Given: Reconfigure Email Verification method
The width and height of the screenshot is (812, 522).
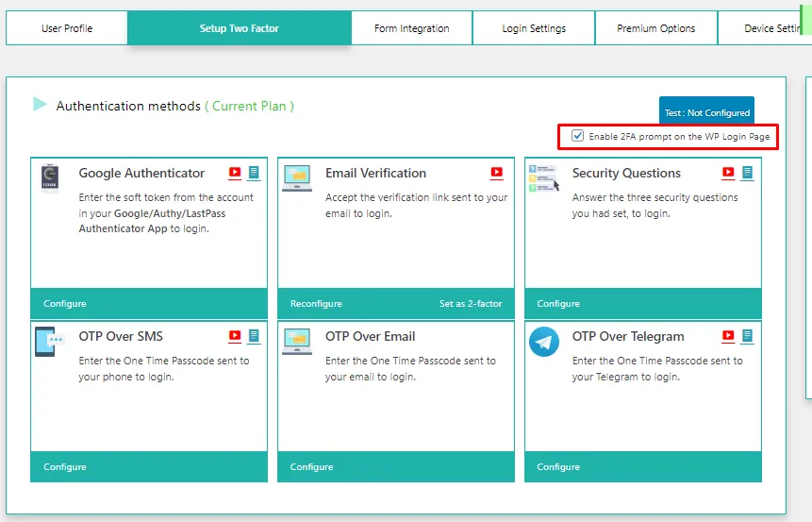Looking at the screenshot, I should 316,304.
